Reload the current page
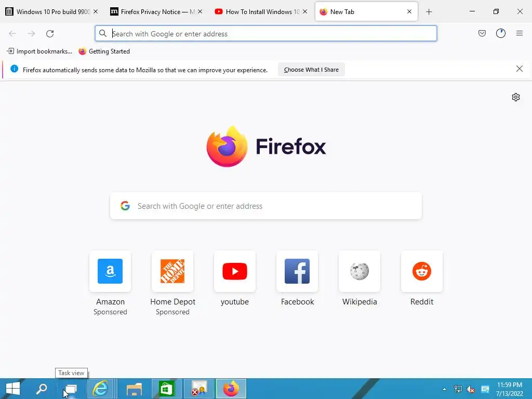The height and width of the screenshot is (399, 532). [50, 34]
